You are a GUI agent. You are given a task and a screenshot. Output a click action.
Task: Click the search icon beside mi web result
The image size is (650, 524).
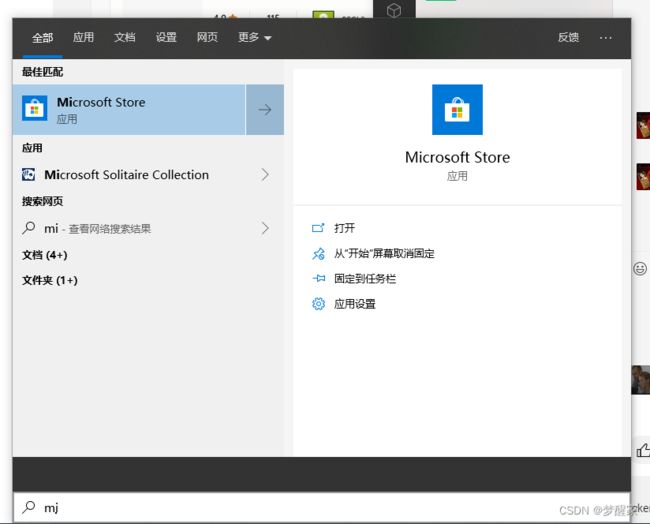[x=28, y=228]
